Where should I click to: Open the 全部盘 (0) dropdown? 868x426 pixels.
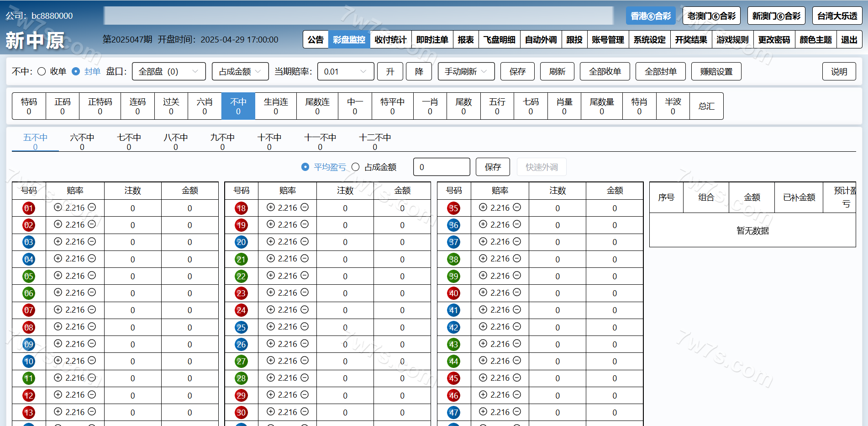point(168,71)
